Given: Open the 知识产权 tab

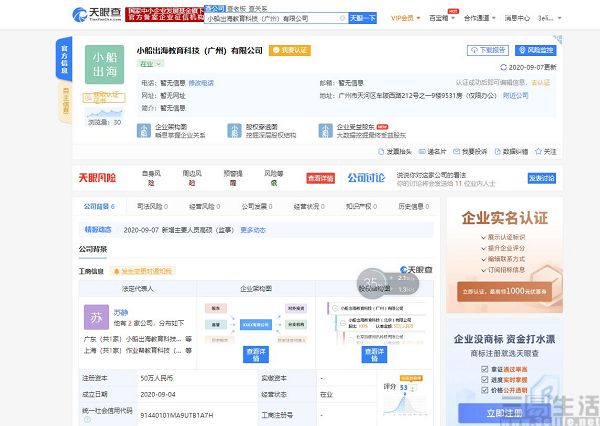Looking at the screenshot, I should tap(361, 207).
